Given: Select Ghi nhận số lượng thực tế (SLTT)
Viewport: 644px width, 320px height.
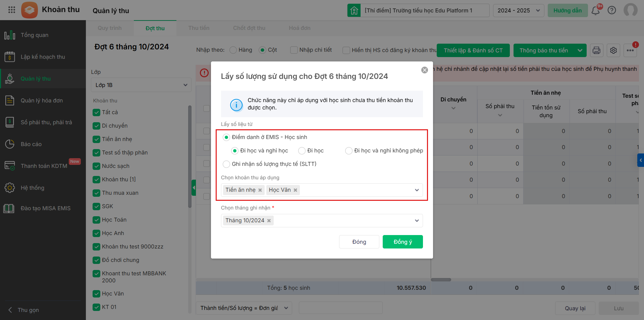Looking at the screenshot, I should 226,164.
